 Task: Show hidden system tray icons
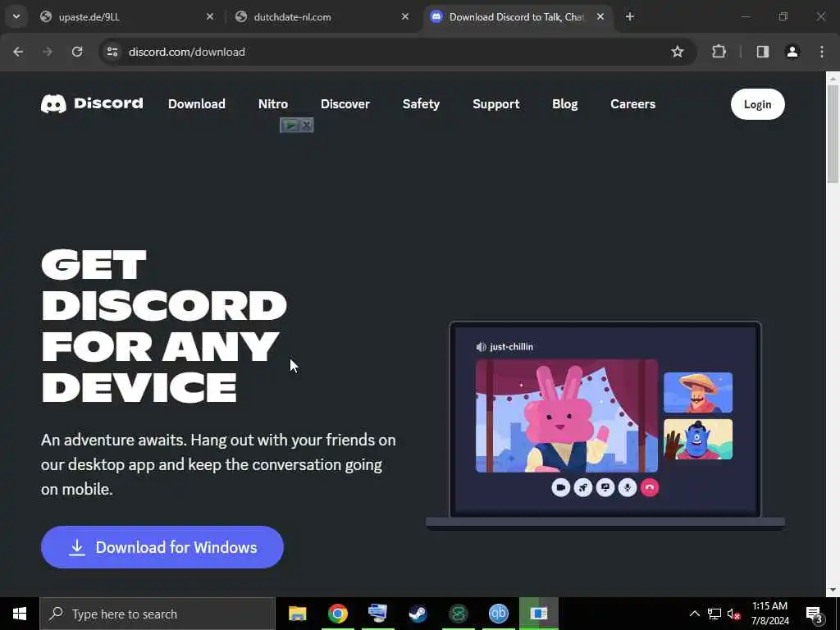click(x=694, y=614)
